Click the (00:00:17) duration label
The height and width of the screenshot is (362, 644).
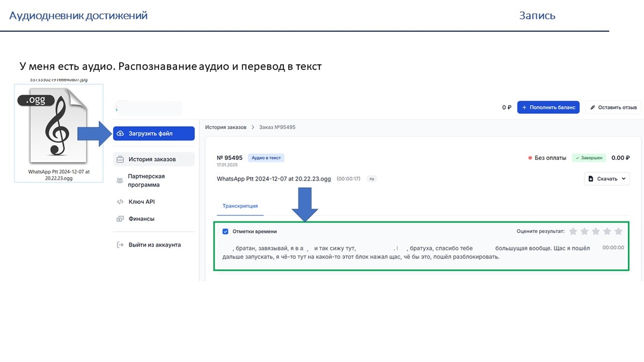[x=348, y=179]
